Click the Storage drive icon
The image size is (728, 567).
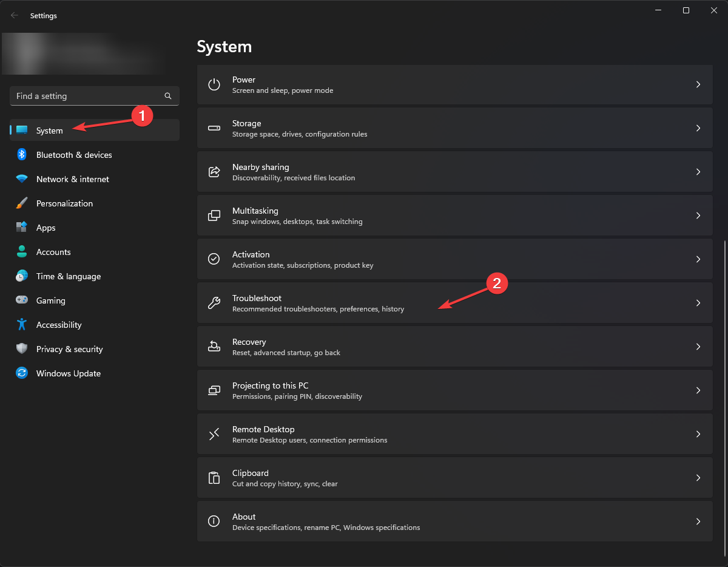[214, 128]
